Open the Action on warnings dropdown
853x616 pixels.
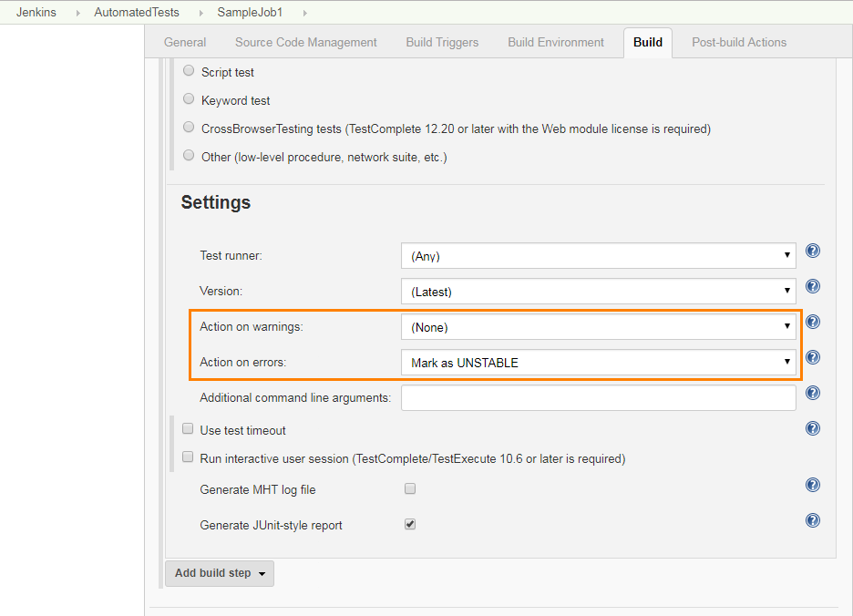tap(599, 327)
